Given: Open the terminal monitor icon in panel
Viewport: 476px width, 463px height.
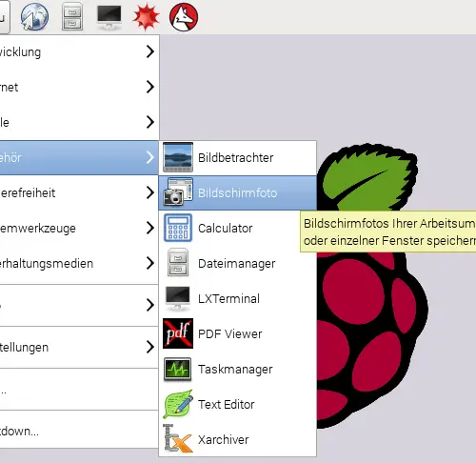Looking at the screenshot, I should (x=109, y=17).
